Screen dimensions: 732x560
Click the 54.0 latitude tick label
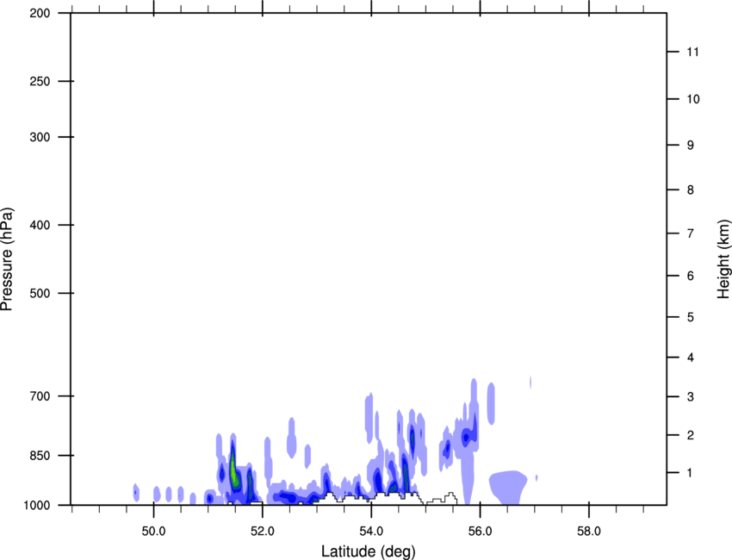pyautogui.click(x=371, y=532)
